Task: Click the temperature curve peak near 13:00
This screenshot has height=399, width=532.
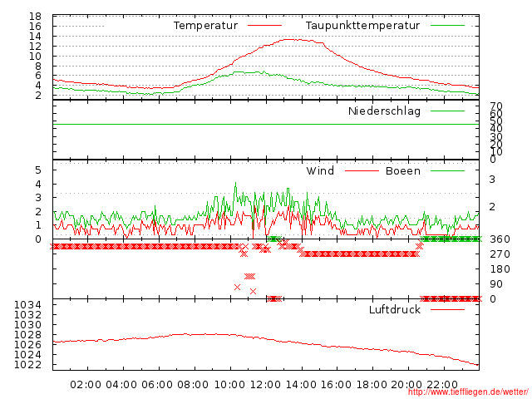Action: click(288, 40)
